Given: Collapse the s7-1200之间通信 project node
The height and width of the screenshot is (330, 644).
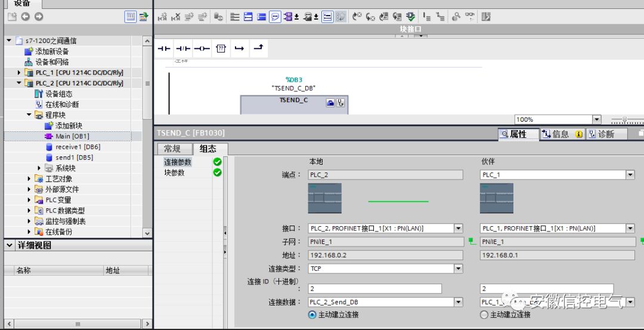Looking at the screenshot, I should (x=9, y=40).
